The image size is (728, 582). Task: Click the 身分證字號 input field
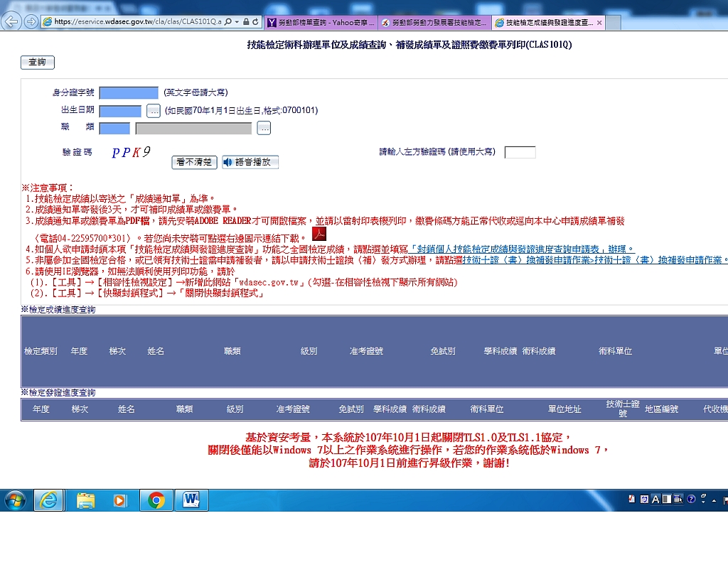129,93
